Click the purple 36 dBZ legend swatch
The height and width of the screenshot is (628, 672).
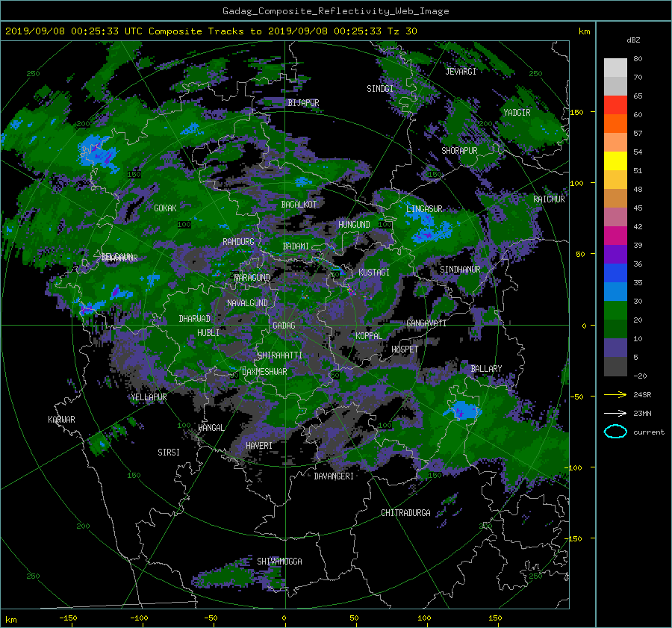[x=615, y=254]
